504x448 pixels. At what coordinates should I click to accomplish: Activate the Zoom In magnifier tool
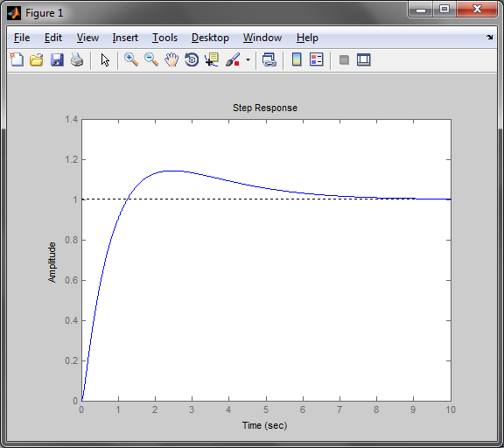[x=131, y=59]
